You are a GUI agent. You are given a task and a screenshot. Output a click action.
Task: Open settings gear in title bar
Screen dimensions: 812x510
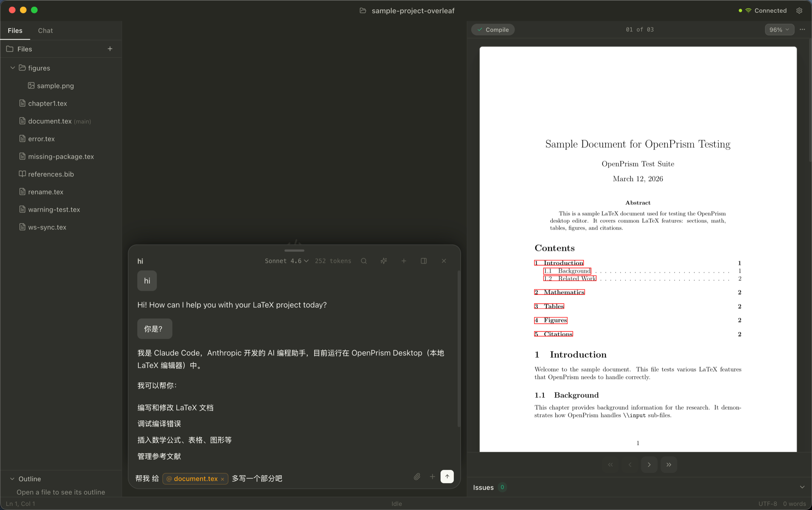coord(799,11)
